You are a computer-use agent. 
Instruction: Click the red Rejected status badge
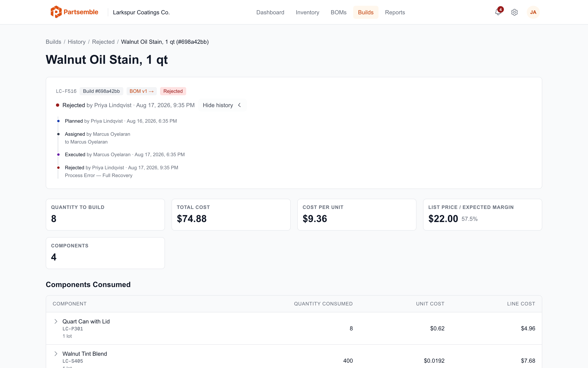pos(173,91)
